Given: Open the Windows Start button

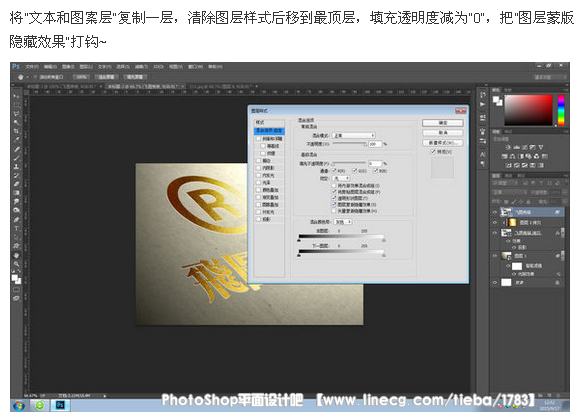Looking at the screenshot, I should (19, 405).
